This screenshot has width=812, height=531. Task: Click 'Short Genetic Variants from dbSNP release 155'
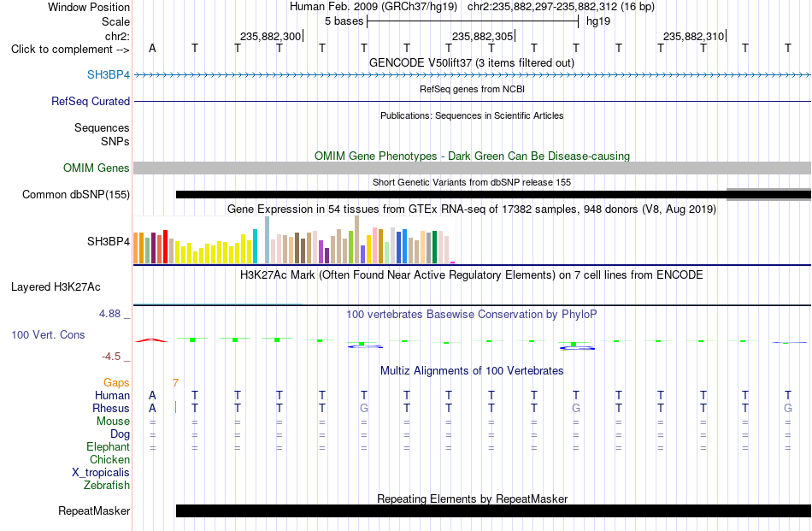[472, 182]
